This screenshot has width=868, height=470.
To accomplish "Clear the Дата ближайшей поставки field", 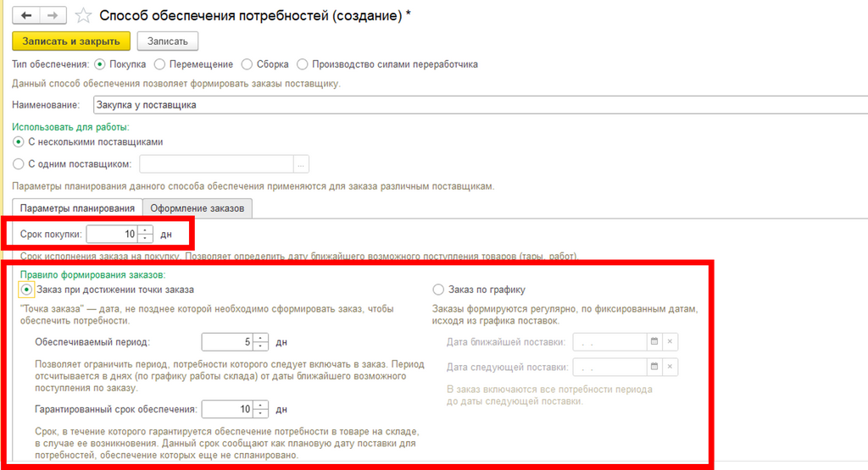I will (670, 342).
